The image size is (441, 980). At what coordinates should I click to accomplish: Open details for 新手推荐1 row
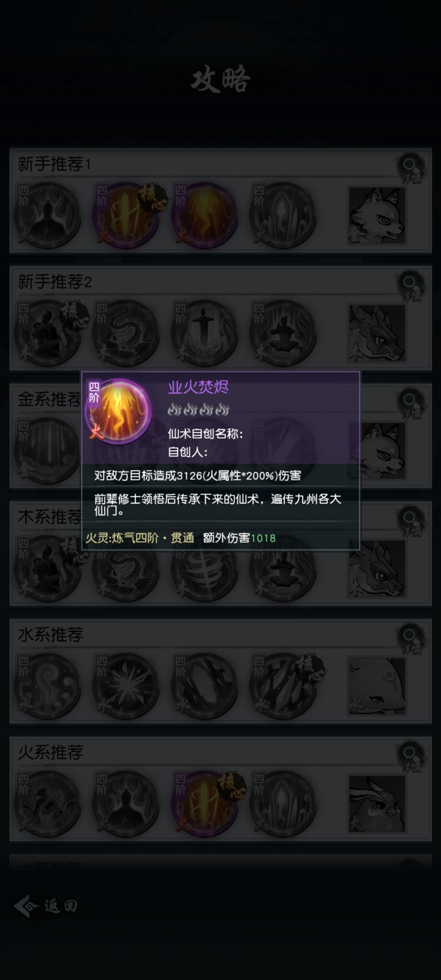411,168
